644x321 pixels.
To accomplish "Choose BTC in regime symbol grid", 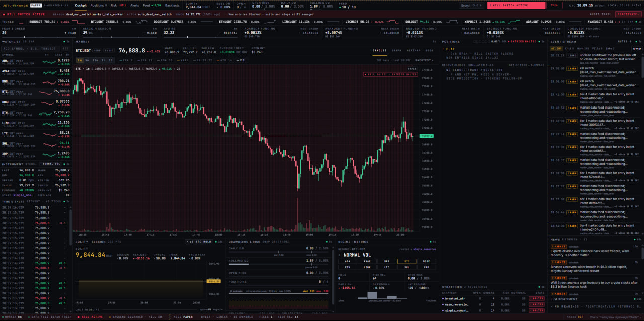I will click(407, 261).
